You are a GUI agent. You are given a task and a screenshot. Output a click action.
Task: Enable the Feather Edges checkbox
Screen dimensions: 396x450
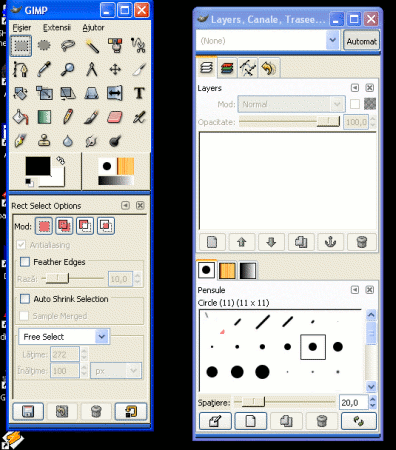[25, 262]
